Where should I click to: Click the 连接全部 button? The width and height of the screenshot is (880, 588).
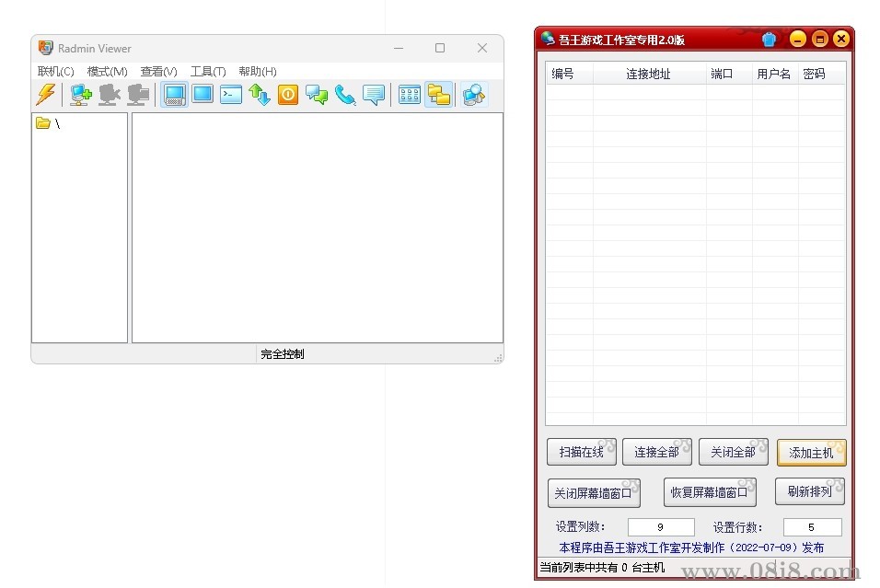[656, 452]
